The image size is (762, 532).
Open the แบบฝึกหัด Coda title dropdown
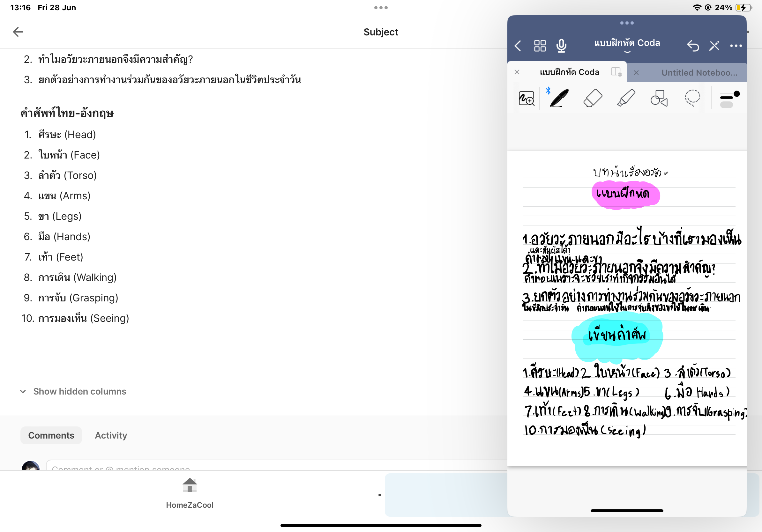(627, 45)
